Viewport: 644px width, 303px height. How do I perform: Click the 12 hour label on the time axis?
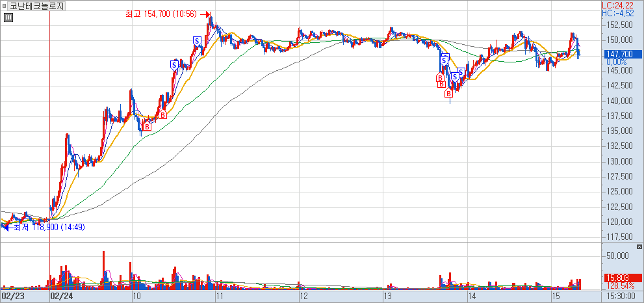pyautogui.click(x=304, y=296)
